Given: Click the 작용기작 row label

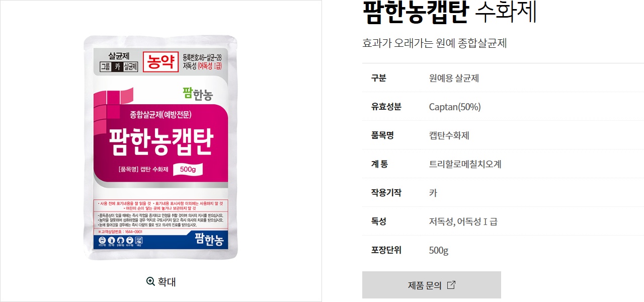Looking at the screenshot, I should pos(386,193).
